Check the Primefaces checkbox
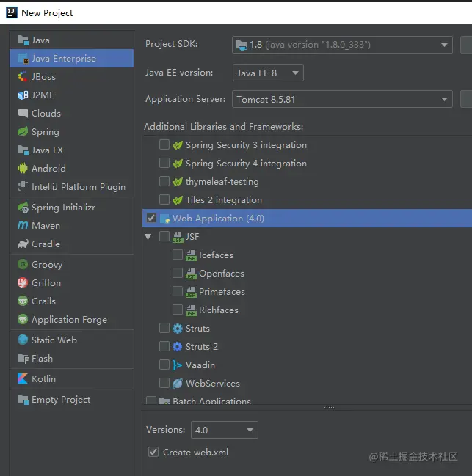The width and height of the screenshot is (472, 476). point(178,291)
